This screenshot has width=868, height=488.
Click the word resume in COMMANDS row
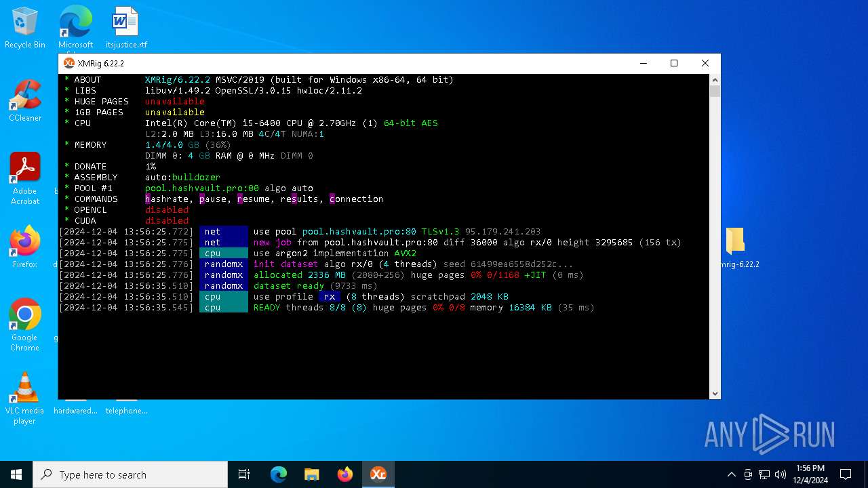pos(254,199)
